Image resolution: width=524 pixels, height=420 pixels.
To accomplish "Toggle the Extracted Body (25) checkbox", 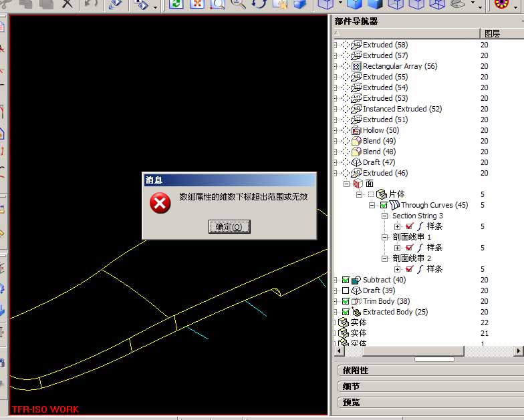I will pyautogui.click(x=346, y=312).
